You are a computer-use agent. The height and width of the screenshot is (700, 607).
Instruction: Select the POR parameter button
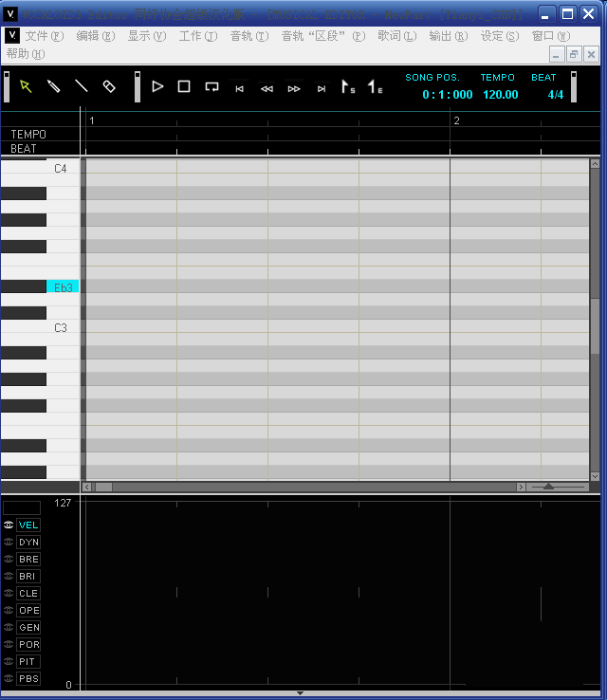click(28, 644)
